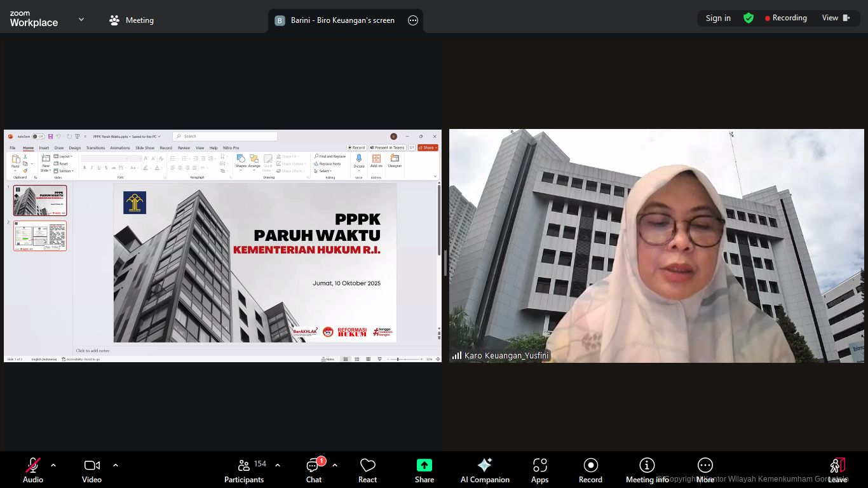
Task: Switch to the Meeting tab
Action: [x=132, y=20]
